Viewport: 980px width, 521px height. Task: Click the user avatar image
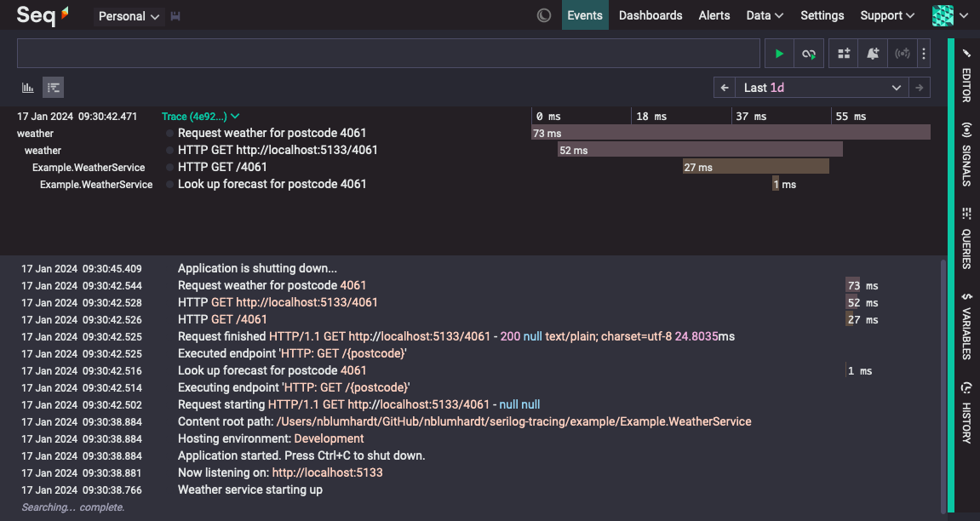(943, 15)
